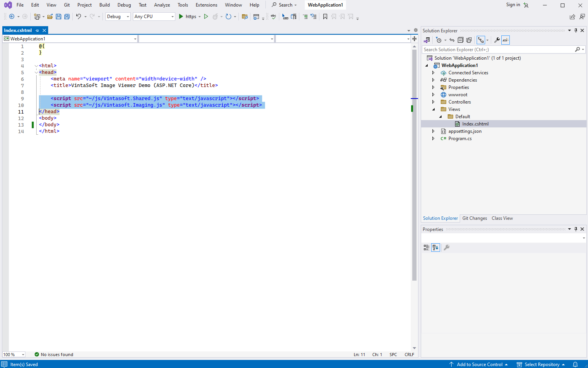Click the editor's vertical scrollbar thumb
The image size is (588, 368).
(x=414, y=166)
